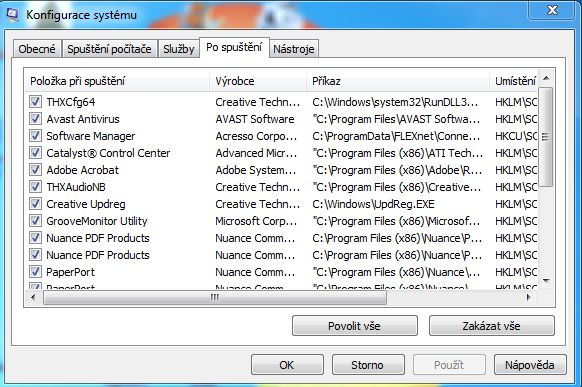The width and height of the screenshot is (582, 387).
Task: Disable Software Manager startup checkbox
Action: [x=35, y=136]
